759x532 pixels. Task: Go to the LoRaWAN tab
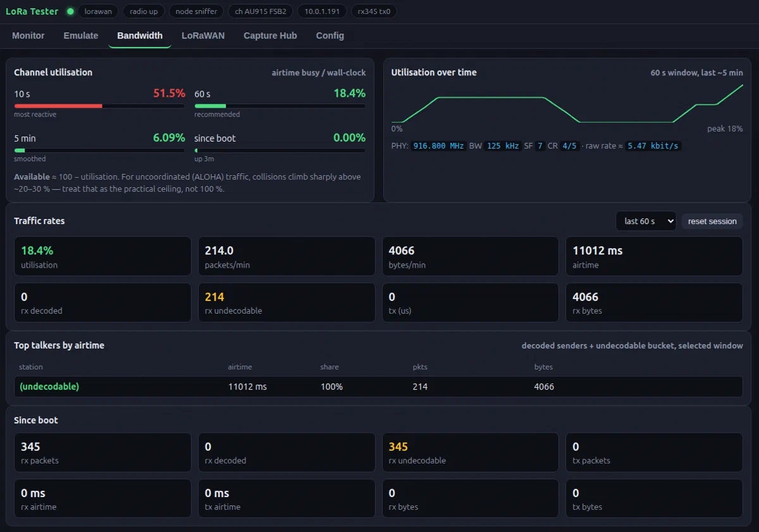click(x=203, y=35)
